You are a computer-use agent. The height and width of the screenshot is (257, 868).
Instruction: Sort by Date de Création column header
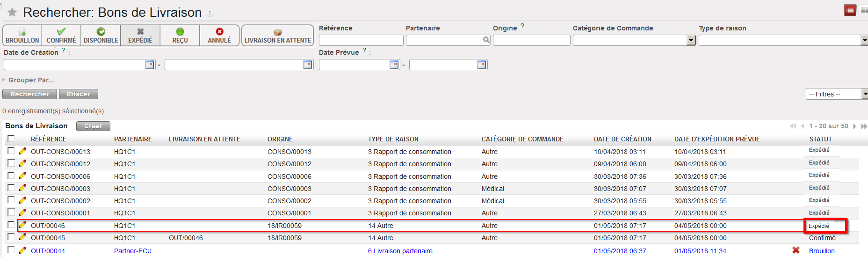coord(622,139)
